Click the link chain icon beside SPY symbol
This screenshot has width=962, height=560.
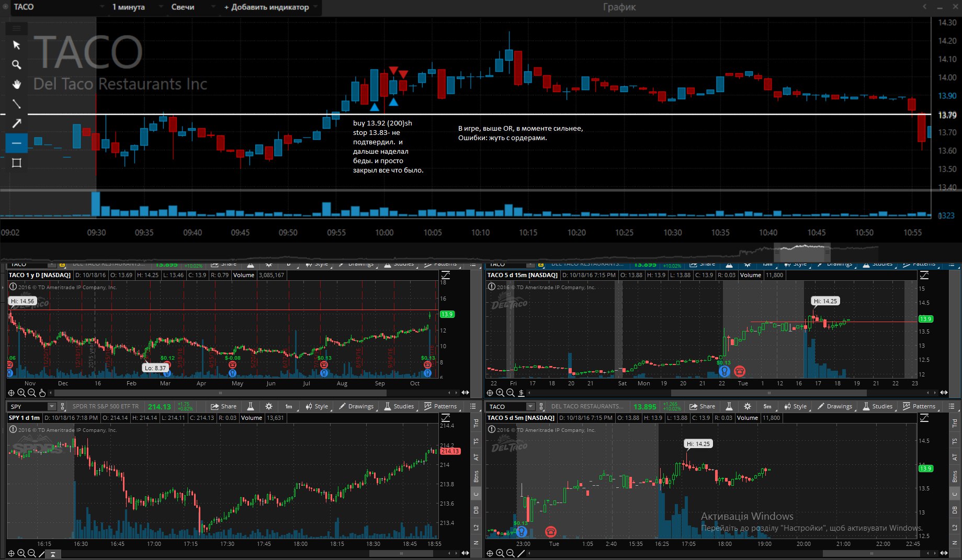tap(63, 406)
